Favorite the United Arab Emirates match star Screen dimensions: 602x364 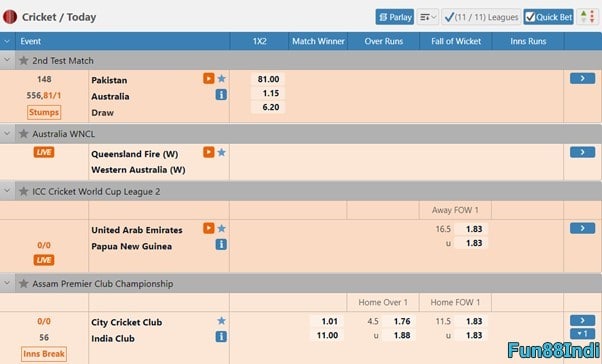[x=222, y=228]
